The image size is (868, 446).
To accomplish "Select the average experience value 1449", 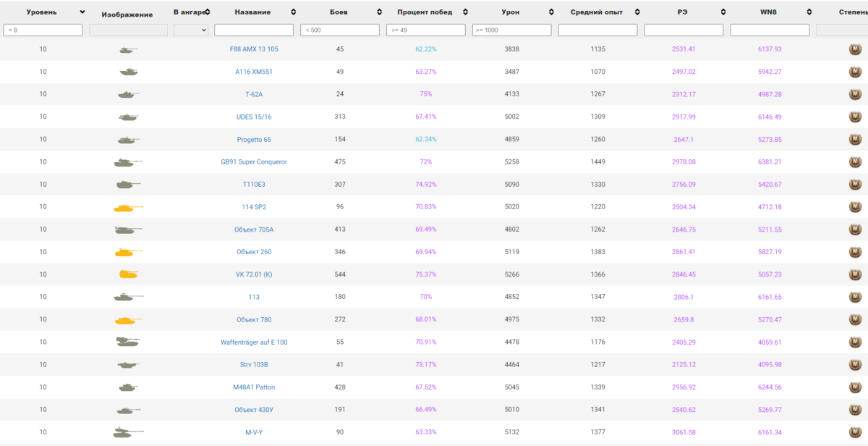I will 597,161.
